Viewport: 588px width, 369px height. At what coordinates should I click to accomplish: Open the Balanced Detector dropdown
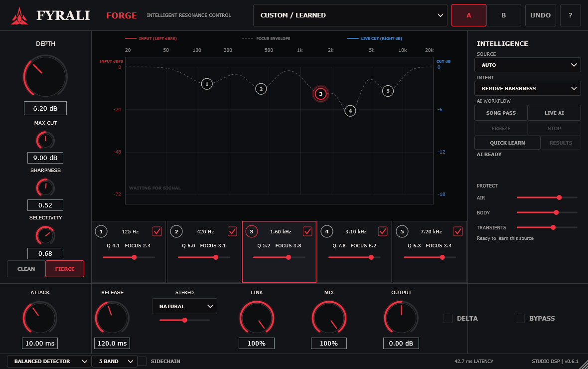tap(49, 361)
